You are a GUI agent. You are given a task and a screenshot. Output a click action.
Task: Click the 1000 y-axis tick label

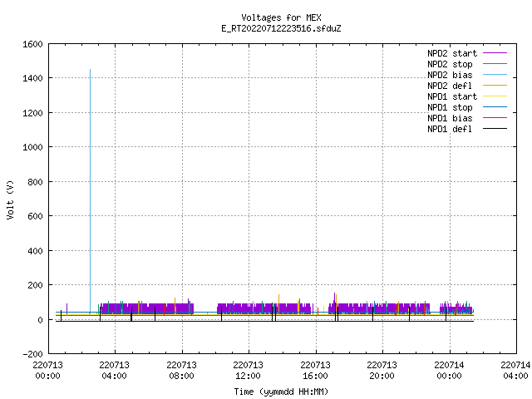coord(32,147)
